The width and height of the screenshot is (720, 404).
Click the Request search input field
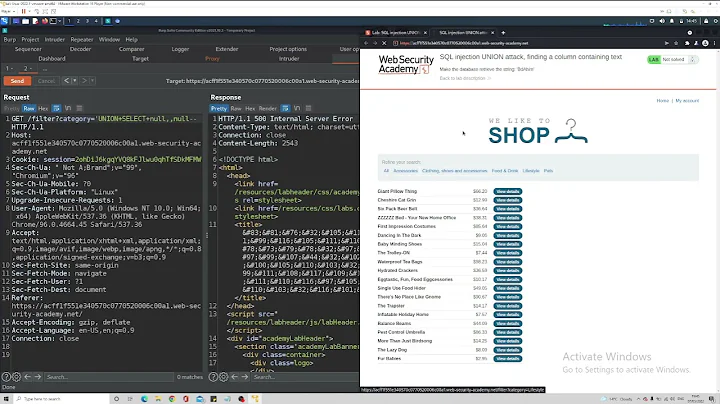tap(109, 377)
